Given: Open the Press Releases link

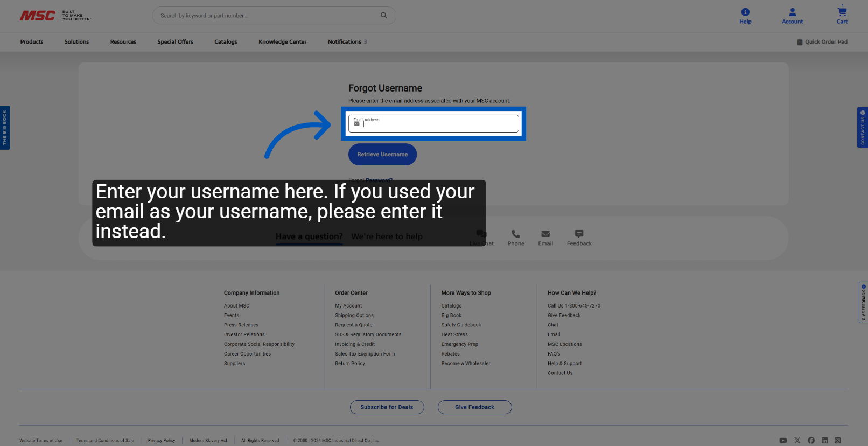Looking at the screenshot, I should (x=241, y=325).
